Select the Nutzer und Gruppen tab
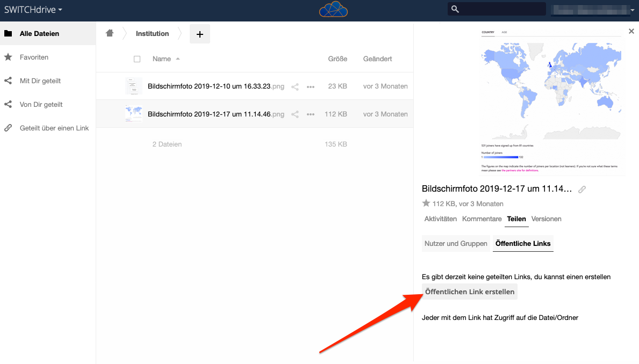Viewport: 639px width, 364px height. 456,244
